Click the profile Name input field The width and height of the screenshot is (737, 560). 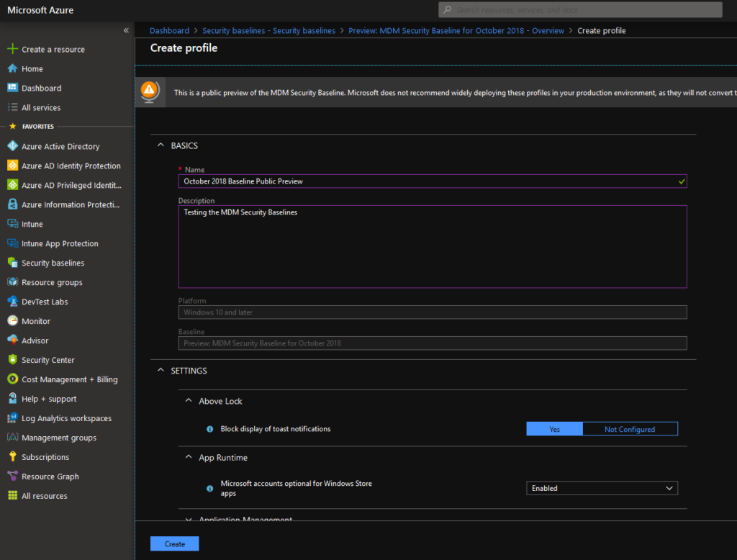point(433,181)
